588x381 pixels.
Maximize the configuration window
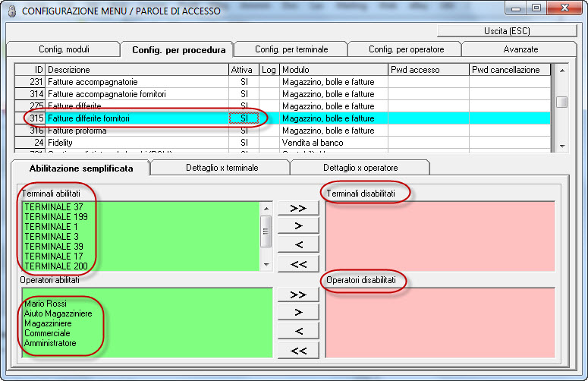pyautogui.click(x=536, y=8)
